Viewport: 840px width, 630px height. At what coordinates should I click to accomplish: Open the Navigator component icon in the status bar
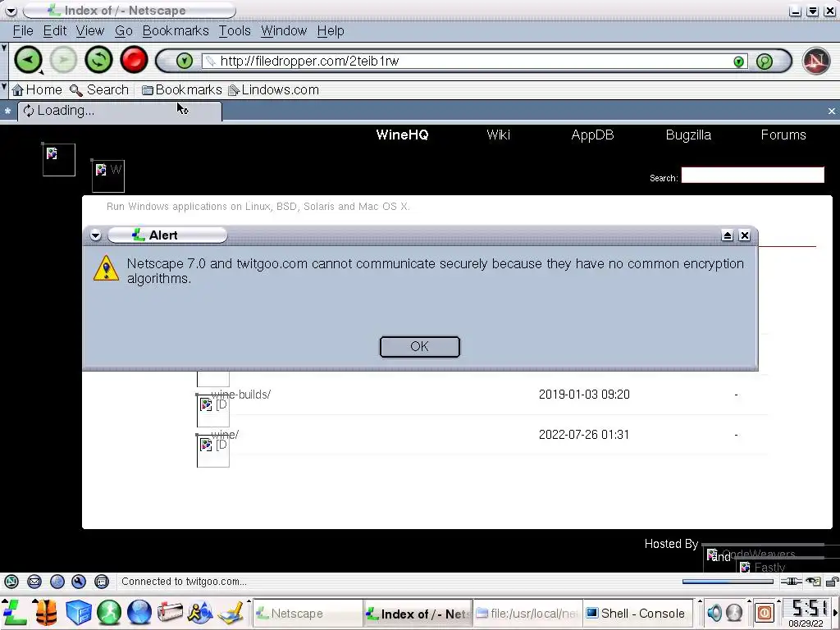tap(11, 582)
